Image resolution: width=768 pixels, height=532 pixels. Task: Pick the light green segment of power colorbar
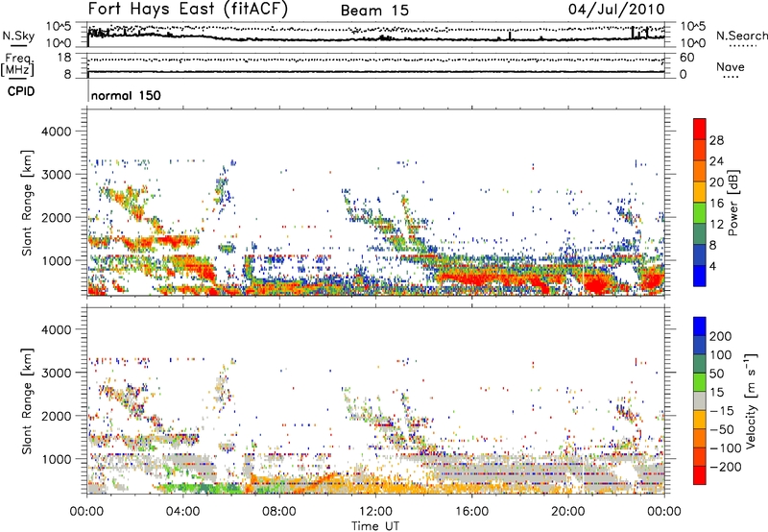coord(700,213)
